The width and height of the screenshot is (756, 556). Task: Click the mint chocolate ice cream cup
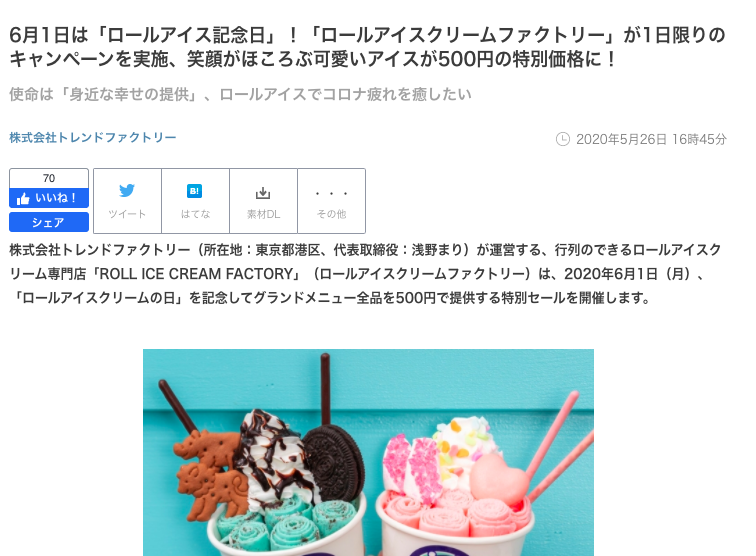click(x=284, y=527)
